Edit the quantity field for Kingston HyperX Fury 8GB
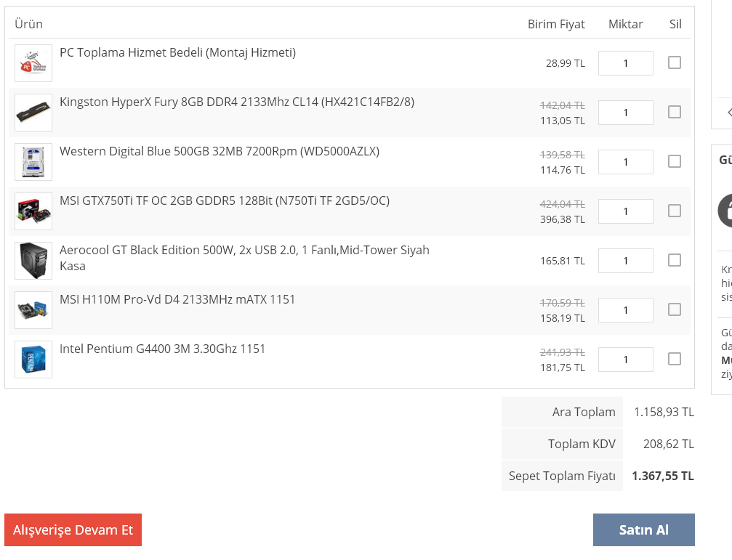Screen dimensions: 732x560 [x=626, y=113]
